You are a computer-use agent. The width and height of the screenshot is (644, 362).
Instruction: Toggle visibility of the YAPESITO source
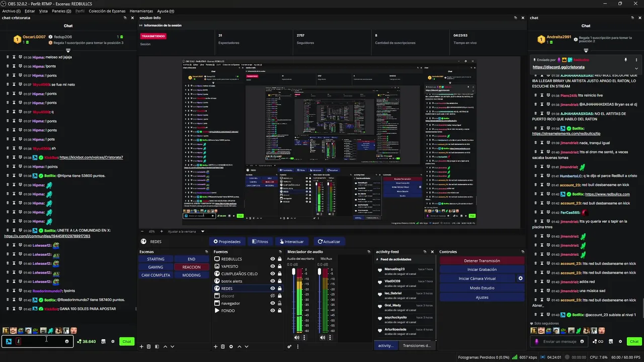[x=273, y=266]
